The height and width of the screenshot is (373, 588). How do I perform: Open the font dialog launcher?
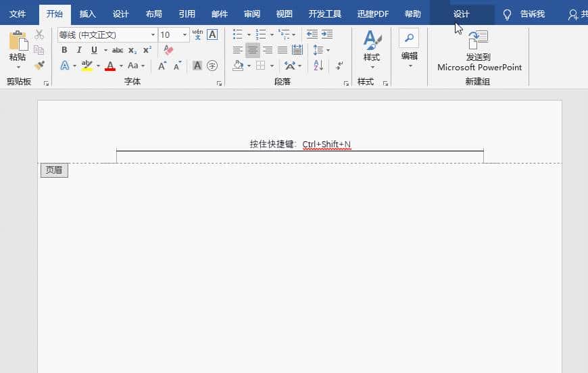click(x=219, y=83)
